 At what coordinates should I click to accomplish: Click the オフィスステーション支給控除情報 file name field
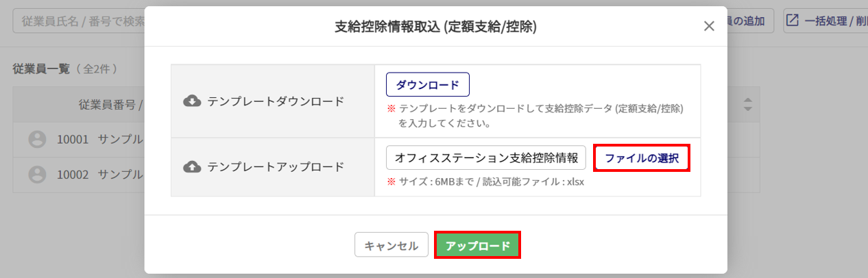[x=486, y=157]
